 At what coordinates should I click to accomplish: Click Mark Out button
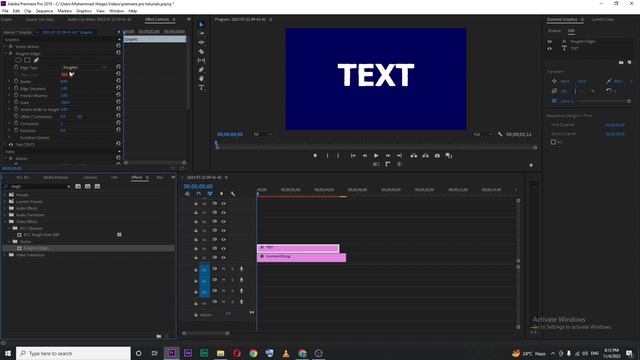pyautogui.click(x=338, y=156)
